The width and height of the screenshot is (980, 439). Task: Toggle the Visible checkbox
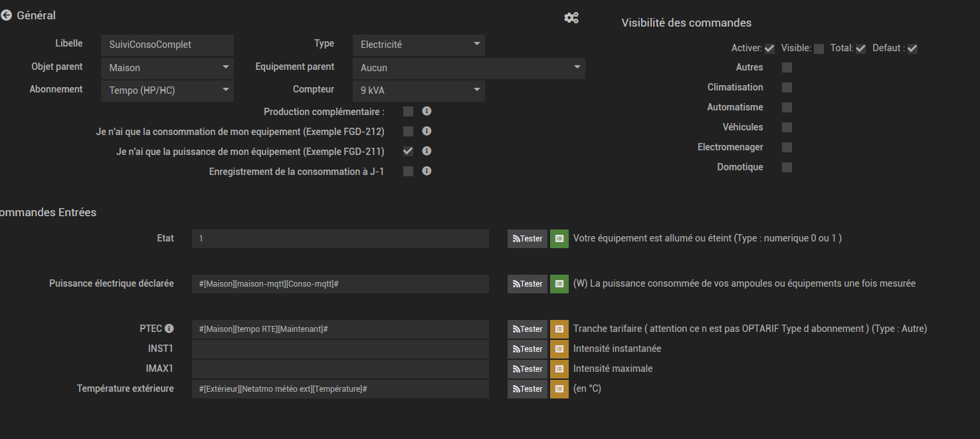click(x=819, y=49)
